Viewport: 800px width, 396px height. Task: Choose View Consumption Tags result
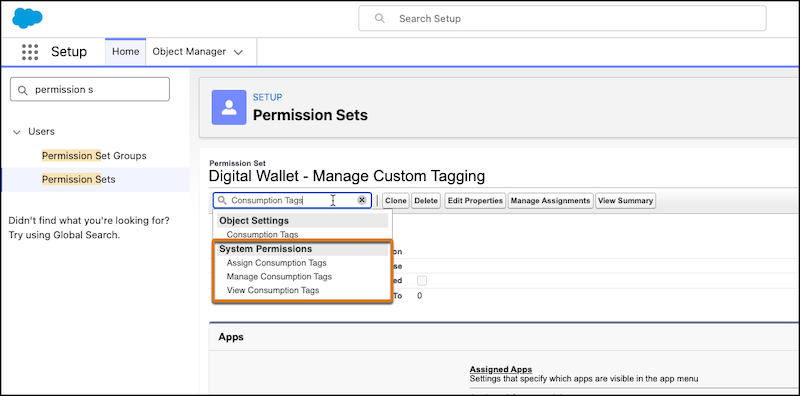click(273, 290)
